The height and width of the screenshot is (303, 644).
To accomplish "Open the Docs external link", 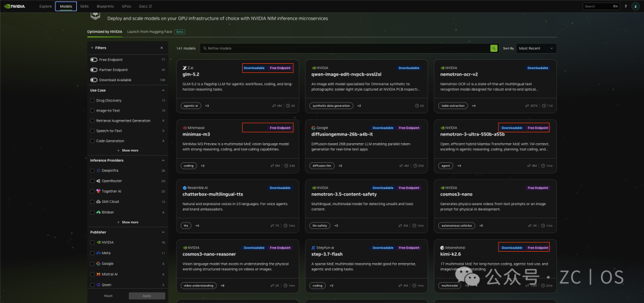I will tap(145, 6).
